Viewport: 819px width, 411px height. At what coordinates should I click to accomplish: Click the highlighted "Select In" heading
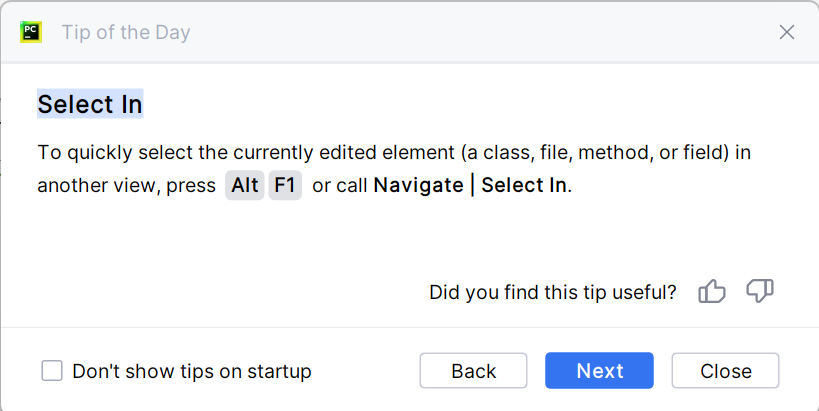[90, 104]
